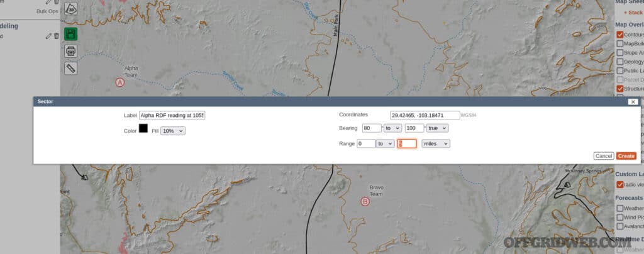The width and height of the screenshot is (644, 254).
Task: Click the pencil edit icon under Modeling
Action: click(x=48, y=36)
